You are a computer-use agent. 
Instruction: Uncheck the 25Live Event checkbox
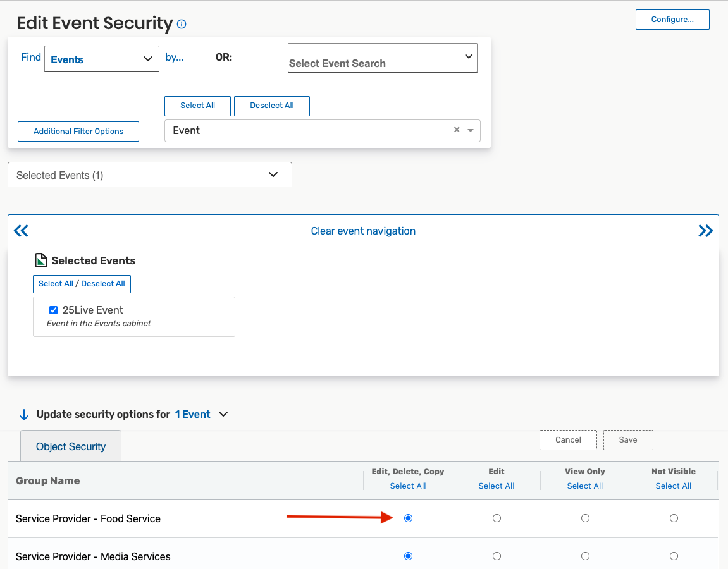(54, 310)
